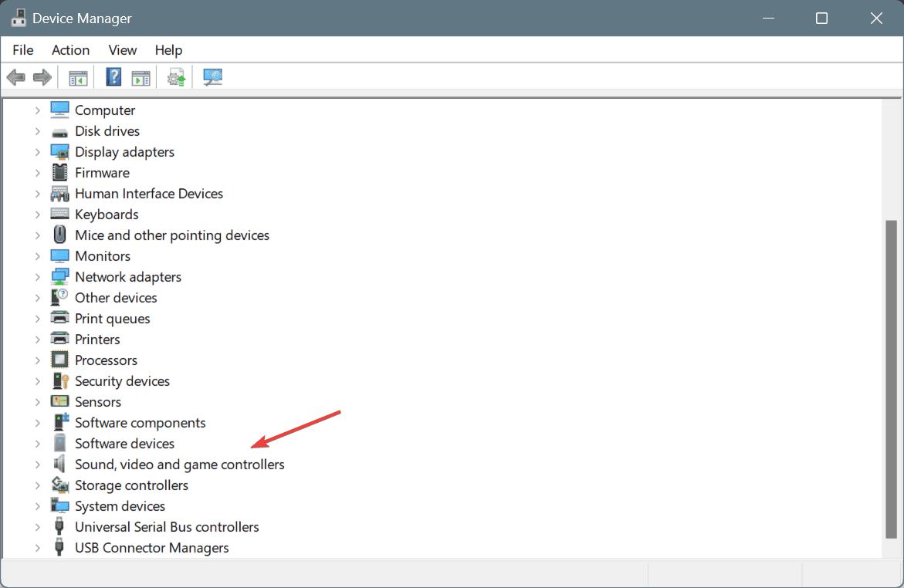Select the Firmware tree label
Screen dimensions: 904x588
pos(102,173)
